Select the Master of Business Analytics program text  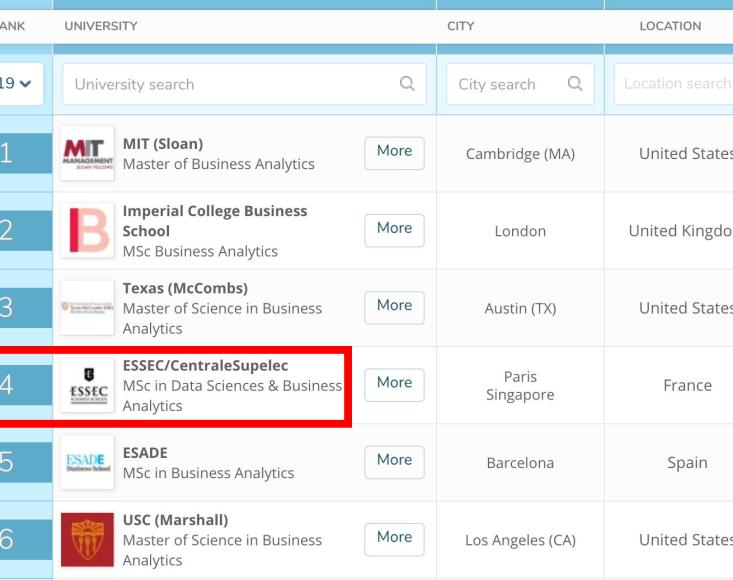click(x=218, y=164)
